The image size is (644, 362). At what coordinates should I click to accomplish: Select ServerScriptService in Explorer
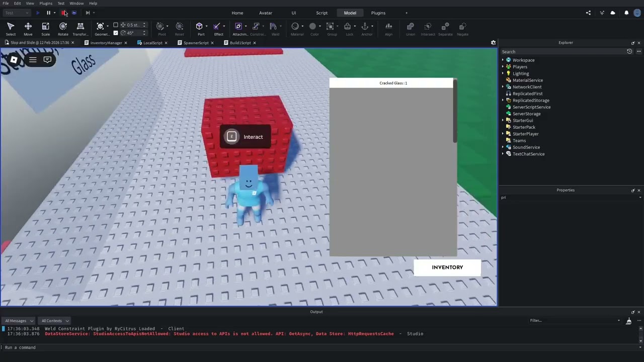531,107
